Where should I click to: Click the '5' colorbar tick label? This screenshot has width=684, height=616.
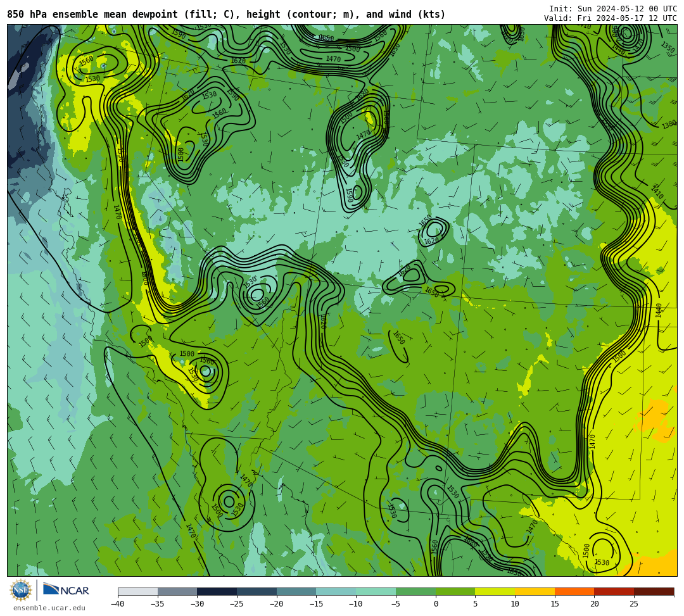coord(476,604)
